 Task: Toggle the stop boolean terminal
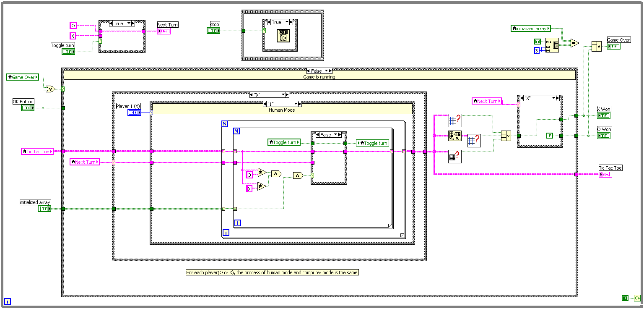(x=214, y=31)
